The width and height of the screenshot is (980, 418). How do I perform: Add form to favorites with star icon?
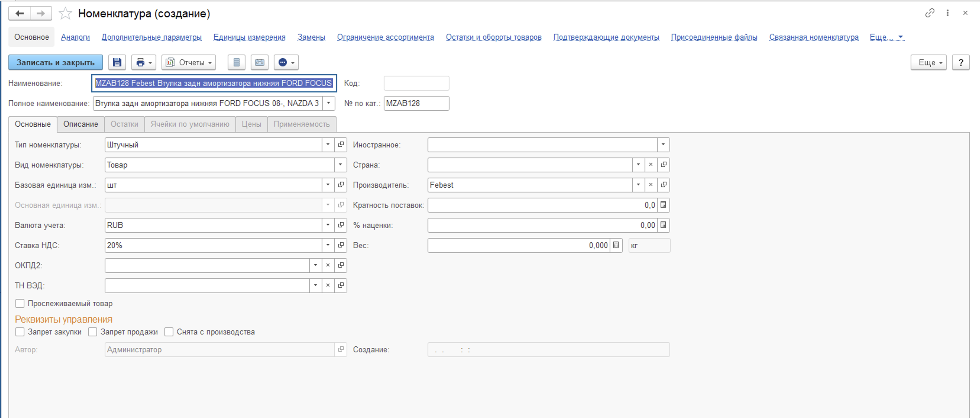(x=65, y=14)
